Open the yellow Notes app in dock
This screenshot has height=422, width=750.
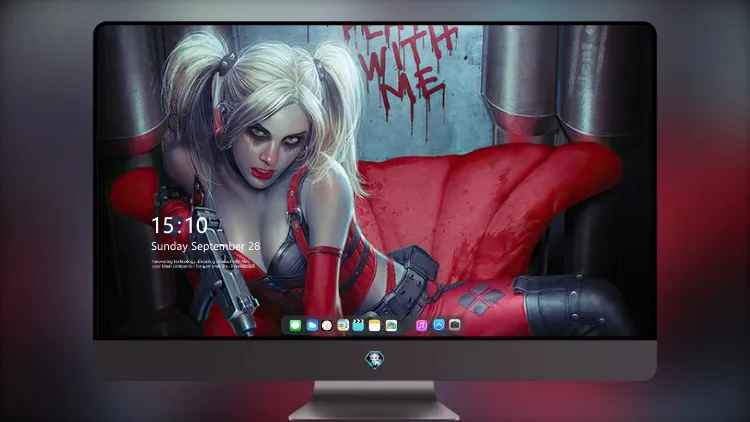click(375, 325)
